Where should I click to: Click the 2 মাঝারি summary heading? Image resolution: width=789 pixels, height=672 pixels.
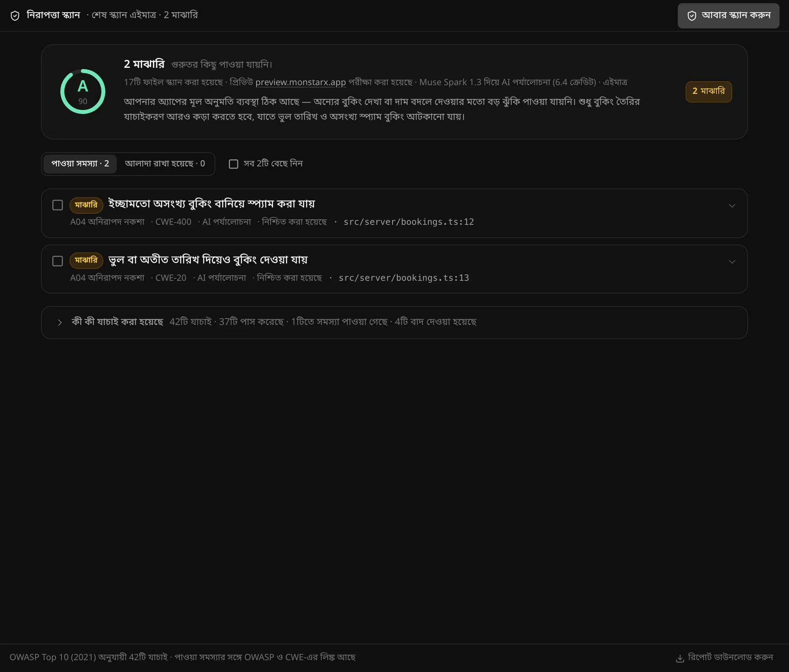coord(144,64)
